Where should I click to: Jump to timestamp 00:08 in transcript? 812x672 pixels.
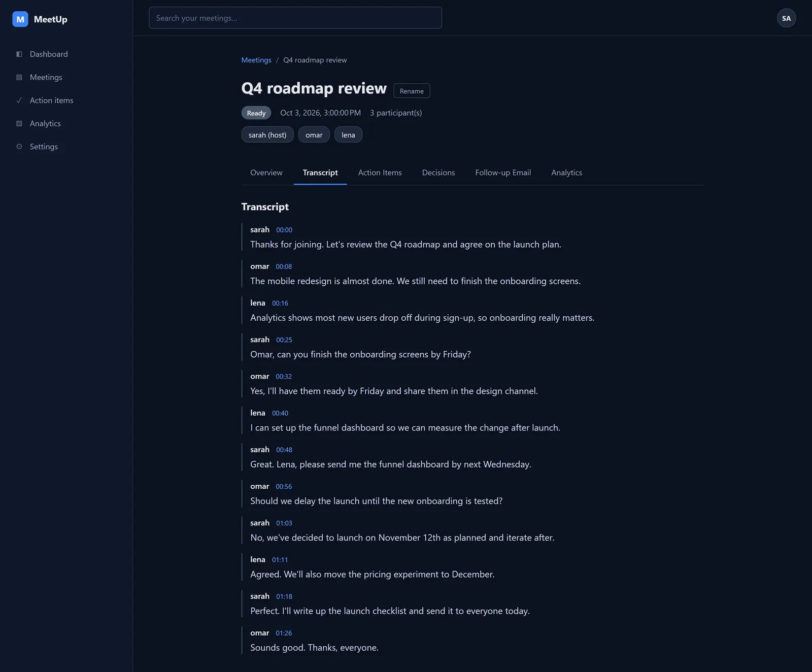284,266
